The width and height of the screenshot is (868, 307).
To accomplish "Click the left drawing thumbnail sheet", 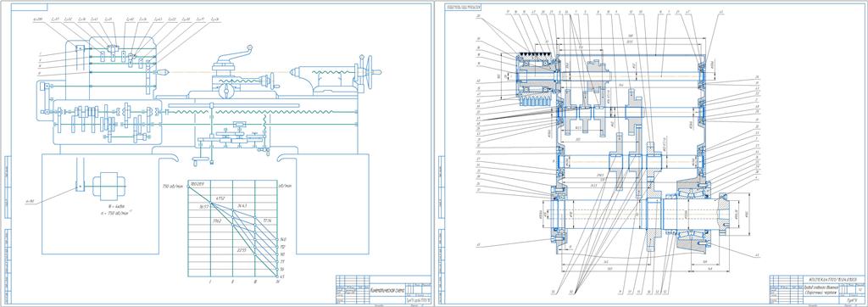I will point(216,153).
